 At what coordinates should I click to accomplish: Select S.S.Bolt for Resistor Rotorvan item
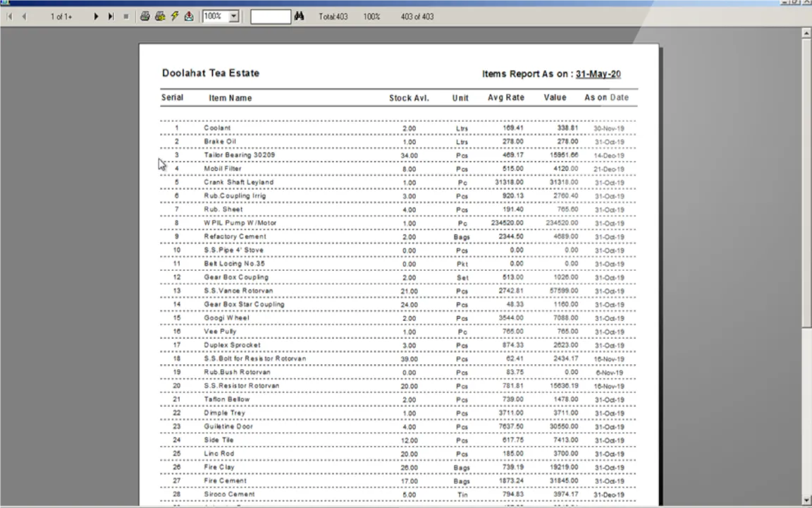pyautogui.click(x=254, y=358)
